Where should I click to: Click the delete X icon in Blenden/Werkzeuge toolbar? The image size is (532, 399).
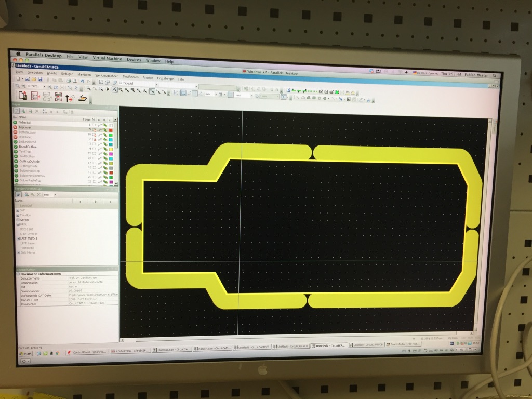click(x=38, y=195)
